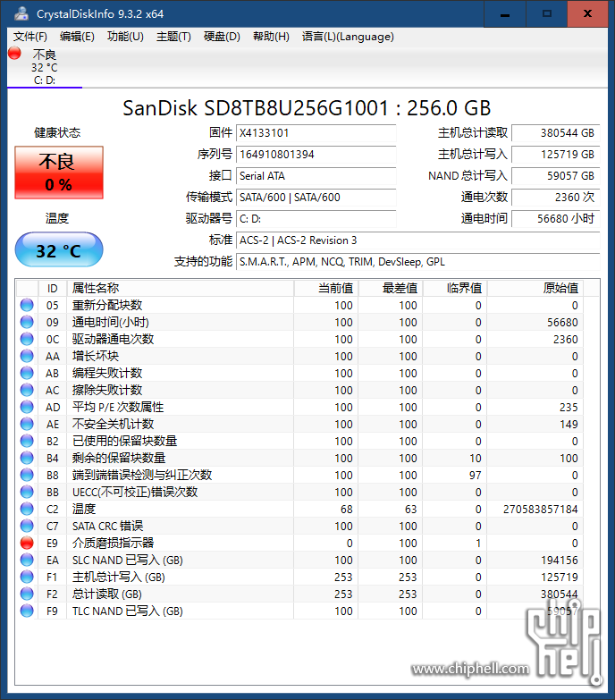The height and width of the screenshot is (700, 615).
Task: Click the blue status icon for row F1
Action: (27, 577)
